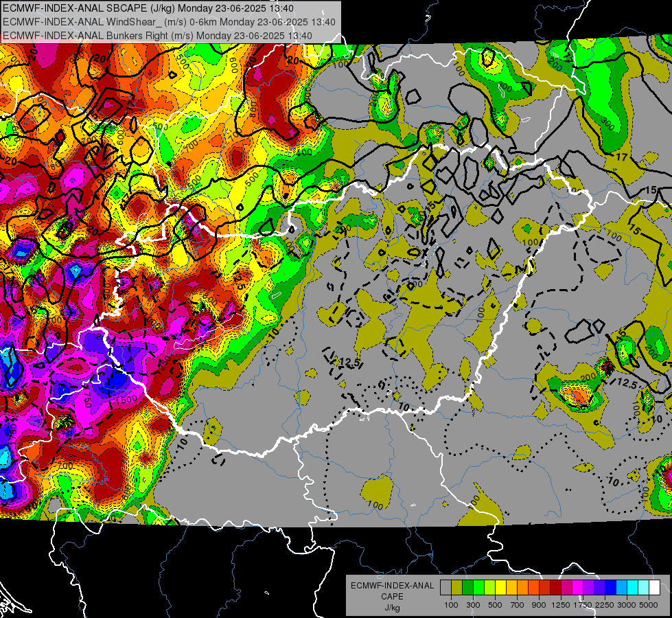Click the bright magenta legend swatch
Image resolution: width=672 pixels, height=618 pixels.
[578, 587]
